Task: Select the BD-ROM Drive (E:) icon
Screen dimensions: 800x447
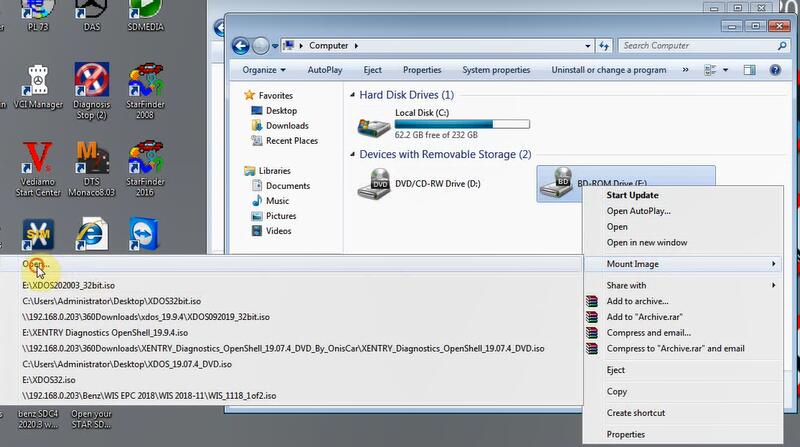Action: coord(557,182)
